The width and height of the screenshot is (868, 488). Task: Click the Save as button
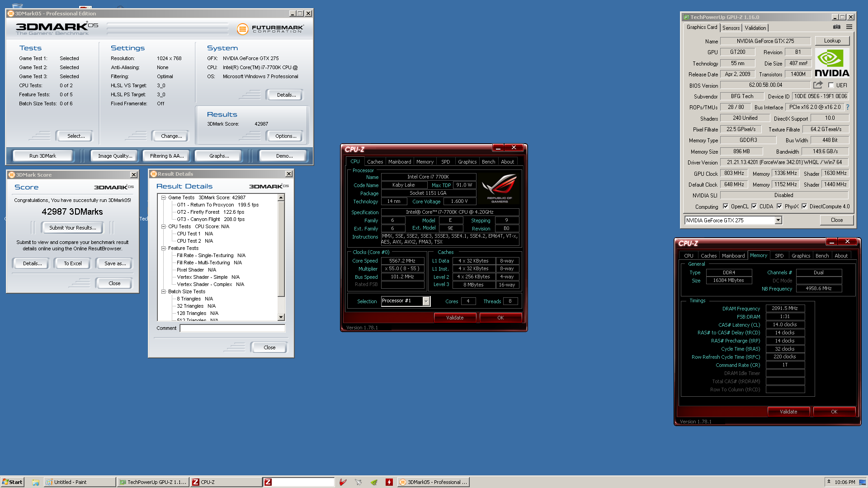tap(115, 263)
